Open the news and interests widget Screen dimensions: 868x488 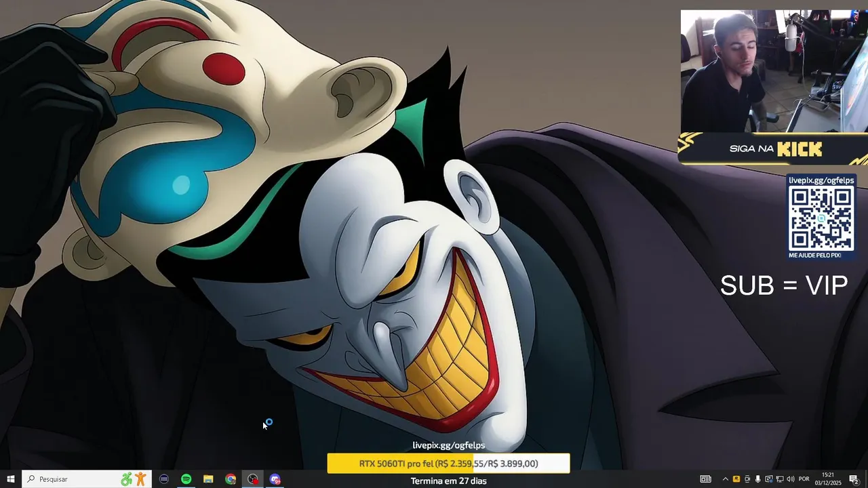[705, 479]
